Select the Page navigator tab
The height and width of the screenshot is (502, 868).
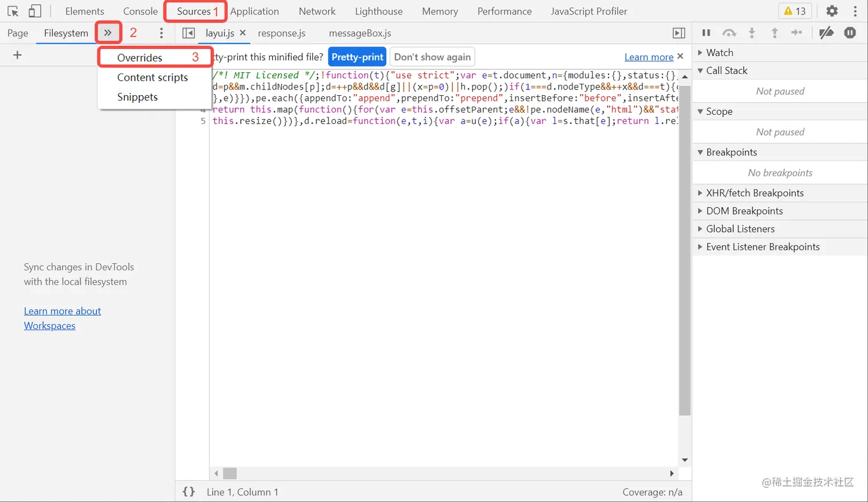[x=18, y=33]
